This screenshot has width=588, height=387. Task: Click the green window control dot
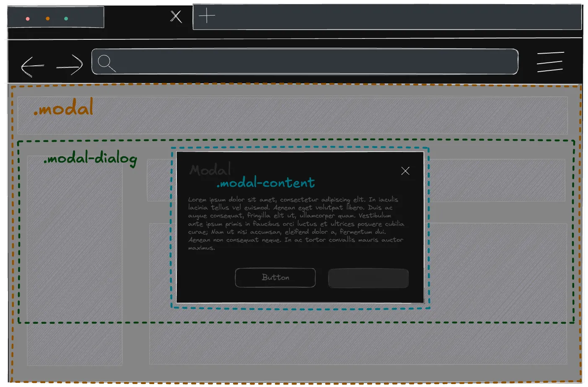coord(66,18)
